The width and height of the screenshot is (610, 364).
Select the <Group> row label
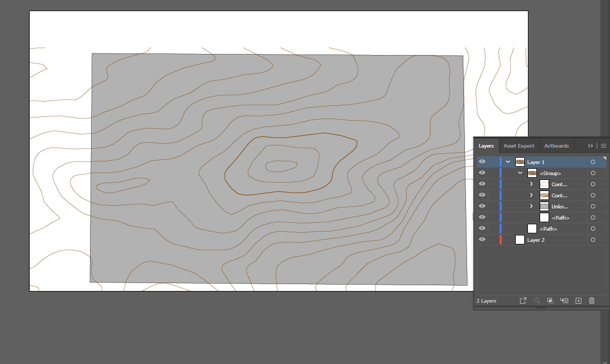click(550, 174)
